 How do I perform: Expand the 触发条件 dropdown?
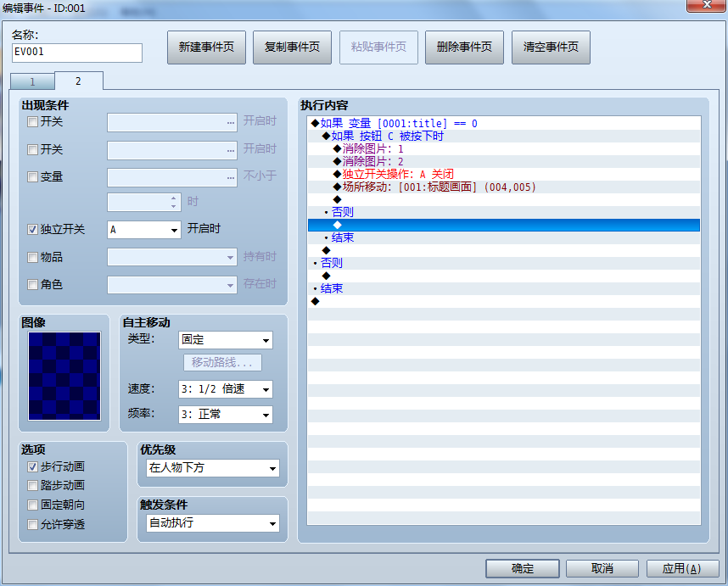pos(213,523)
